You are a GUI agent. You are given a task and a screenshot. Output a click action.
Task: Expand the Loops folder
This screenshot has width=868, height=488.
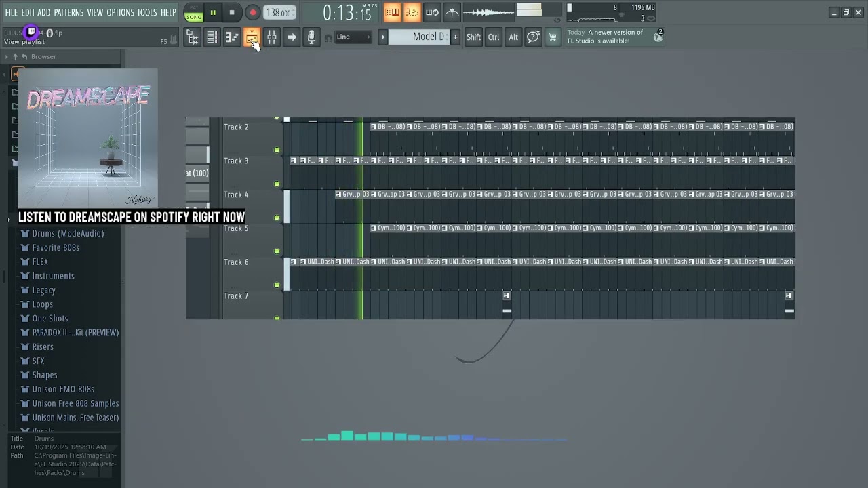pyautogui.click(x=42, y=304)
